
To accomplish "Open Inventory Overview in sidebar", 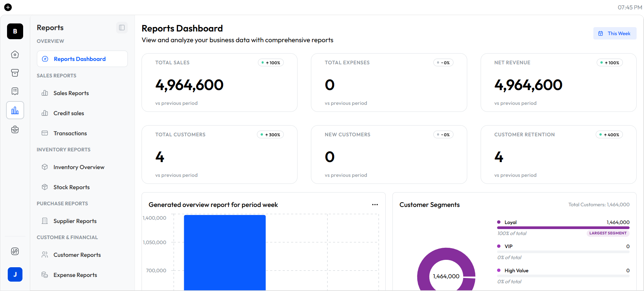I will (x=82, y=167).
